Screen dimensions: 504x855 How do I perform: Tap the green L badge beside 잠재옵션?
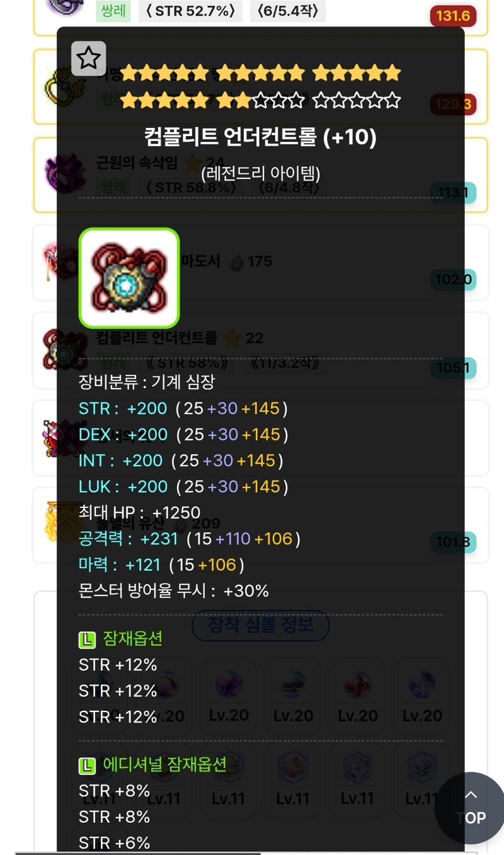point(87,640)
